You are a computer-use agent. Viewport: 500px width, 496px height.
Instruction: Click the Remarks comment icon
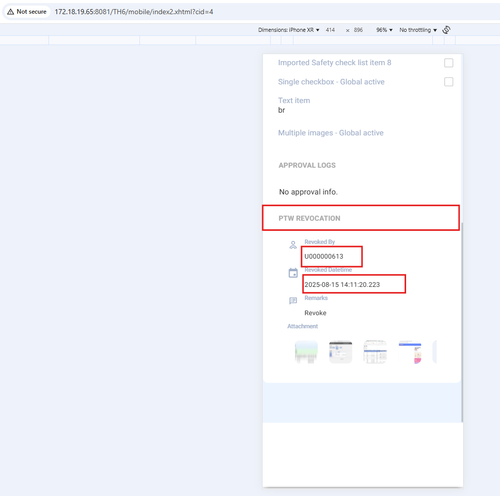[293, 301]
